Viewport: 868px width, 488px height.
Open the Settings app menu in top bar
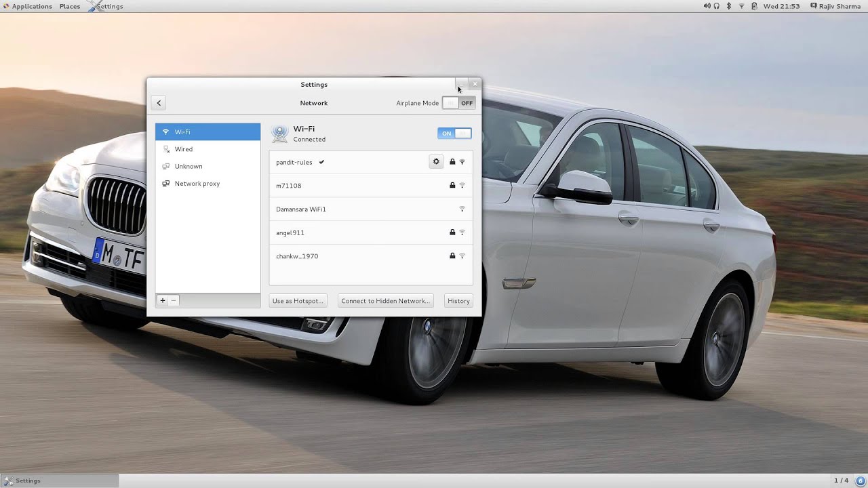[106, 6]
